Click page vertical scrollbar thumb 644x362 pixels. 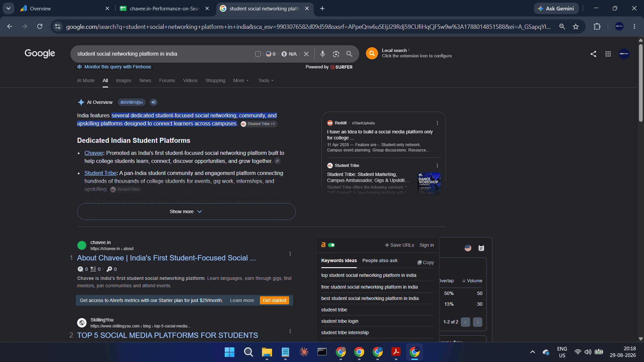click(641, 82)
